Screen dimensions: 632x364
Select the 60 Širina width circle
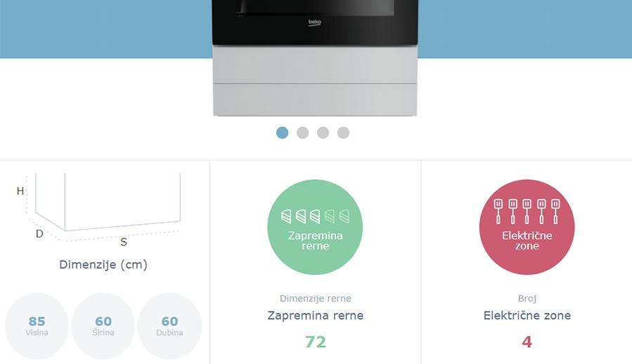[x=103, y=326]
